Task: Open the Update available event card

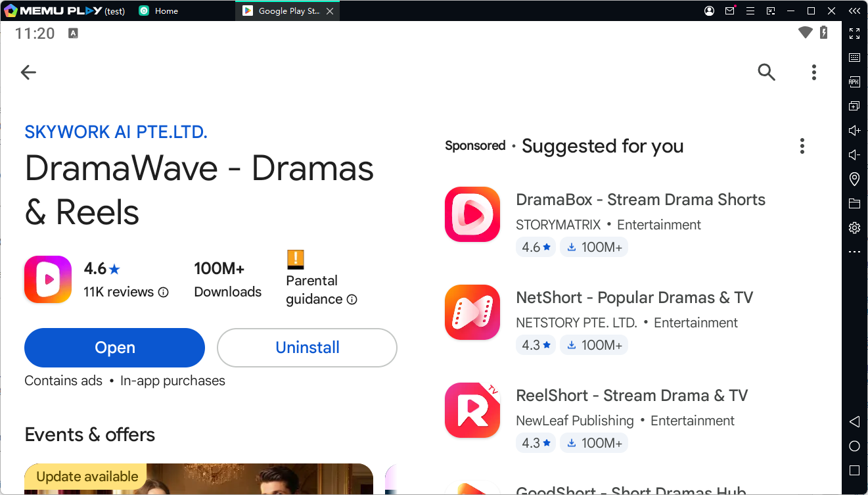Action: pos(198,479)
